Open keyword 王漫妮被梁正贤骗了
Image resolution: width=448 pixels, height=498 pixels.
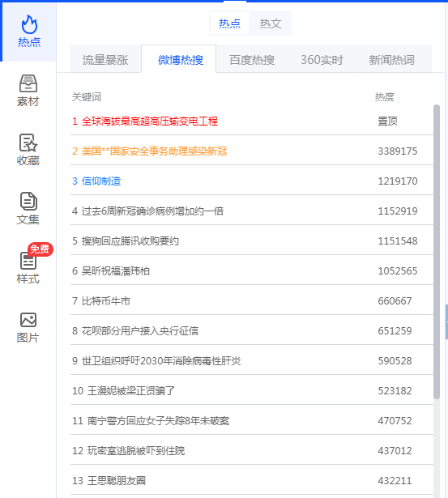point(131,390)
